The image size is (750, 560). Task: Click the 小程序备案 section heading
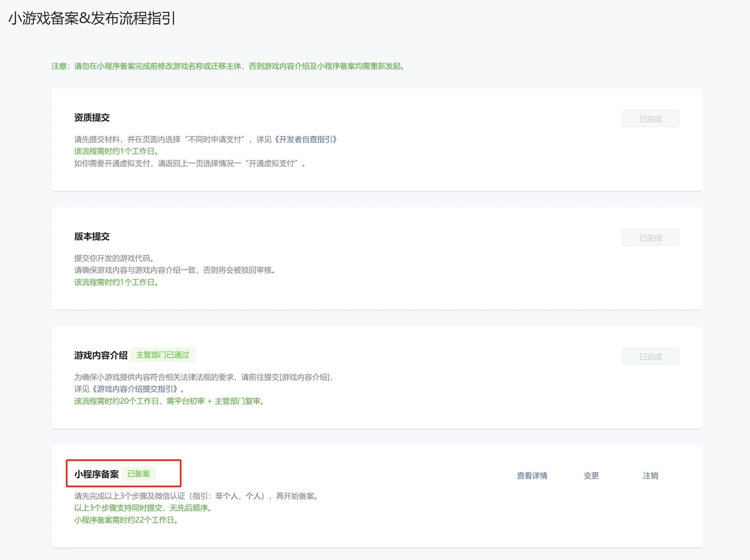pos(96,474)
